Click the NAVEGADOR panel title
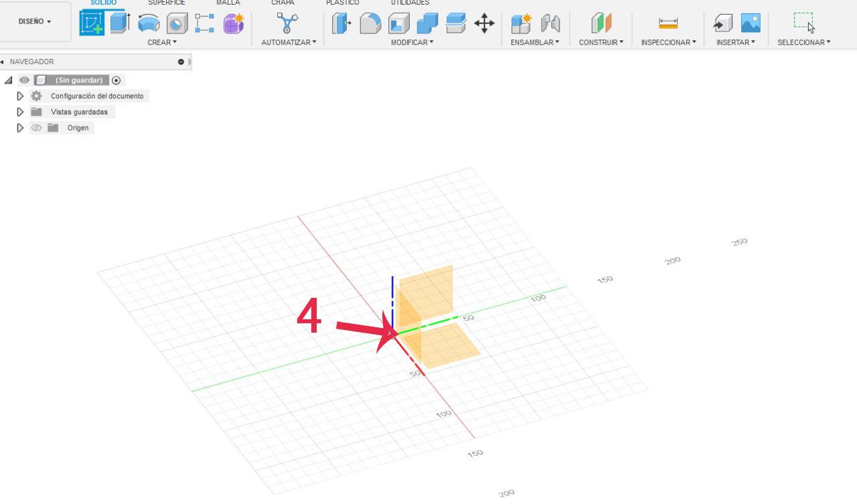The width and height of the screenshot is (857, 504). click(x=32, y=62)
